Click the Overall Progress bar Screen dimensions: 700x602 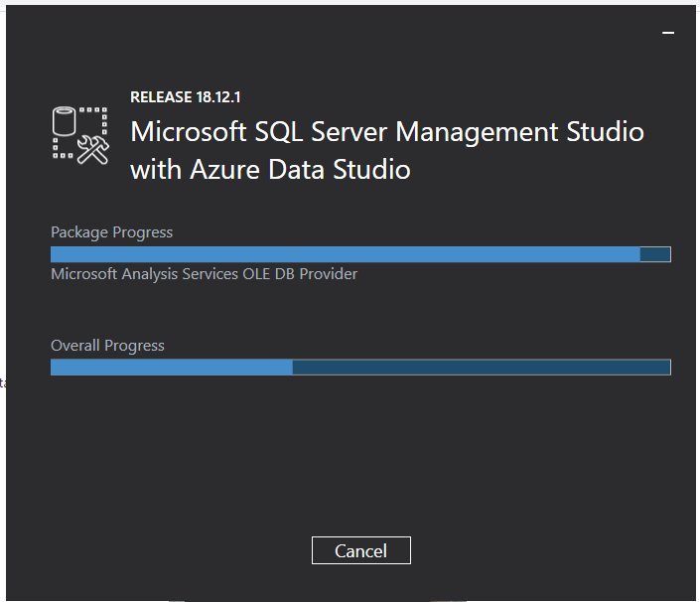coord(360,368)
